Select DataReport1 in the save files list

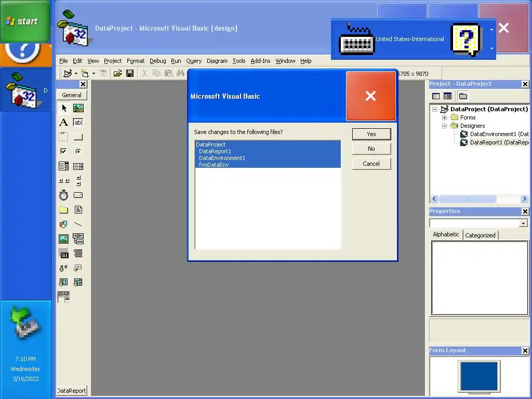pyautogui.click(x=268, y=151)
